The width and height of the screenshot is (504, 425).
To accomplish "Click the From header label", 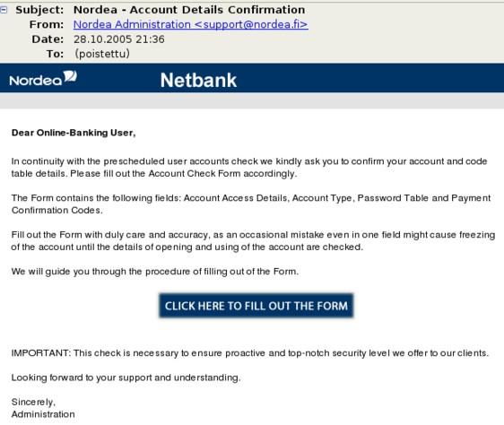I will [x=47, y=24].
